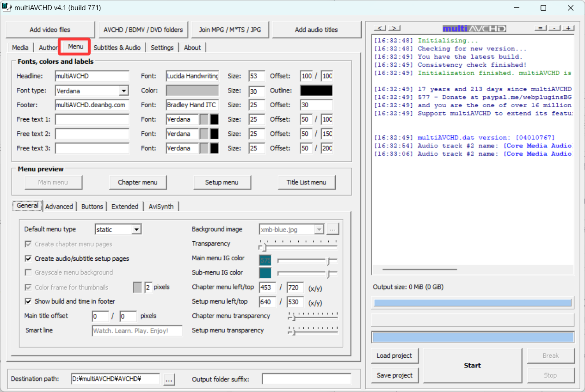
Task: Click the Main menu IG color swatch
Action: click(265, 260)
